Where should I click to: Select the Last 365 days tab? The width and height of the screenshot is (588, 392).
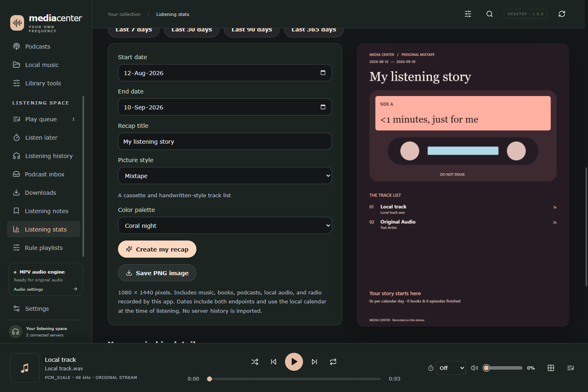click(314, 31)
